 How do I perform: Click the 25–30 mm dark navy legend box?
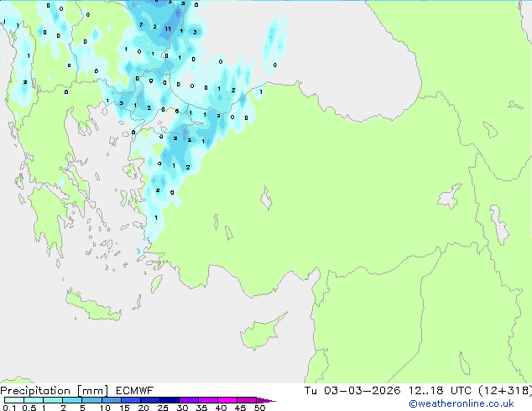point(169,400)
